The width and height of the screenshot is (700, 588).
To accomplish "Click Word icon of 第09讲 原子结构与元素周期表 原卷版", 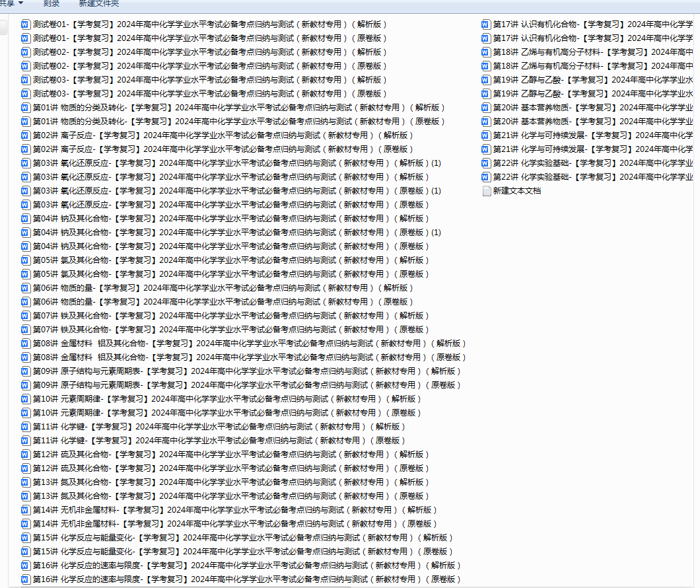I will click(x=26, y=385).
